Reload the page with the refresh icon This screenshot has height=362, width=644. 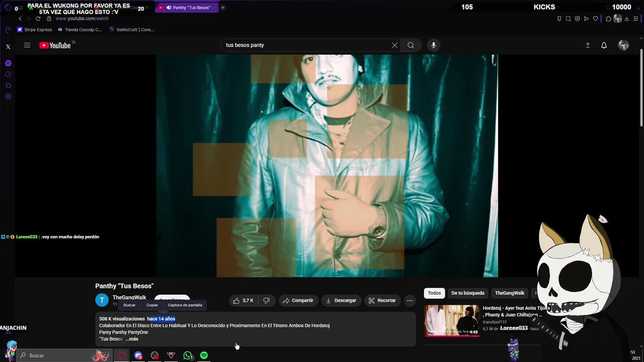tap(38, 19)
